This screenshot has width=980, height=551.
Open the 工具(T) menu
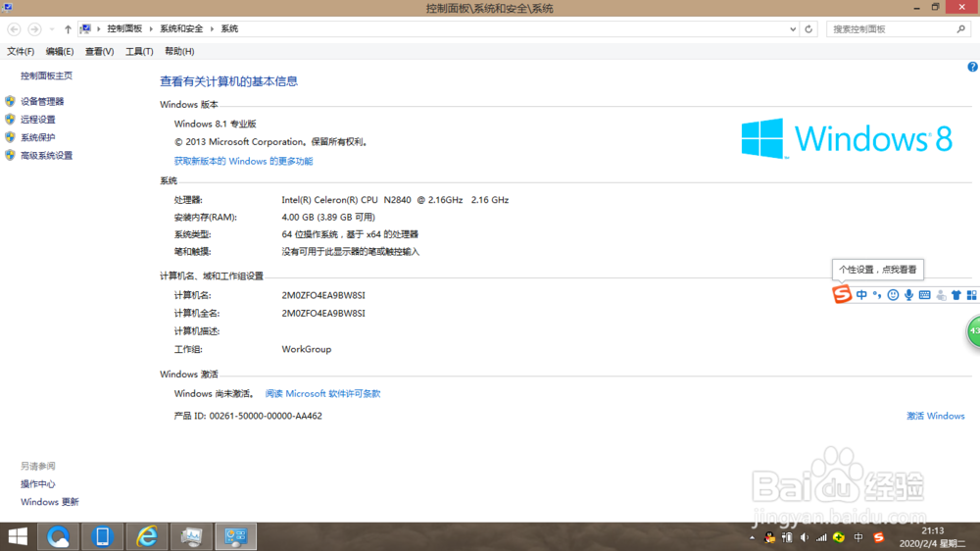139,51
